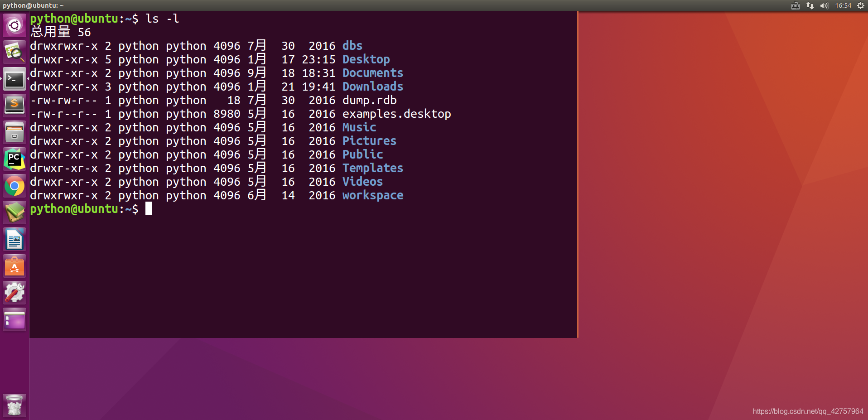The width and height of the screenshot is (868, 420).
Task: Launch Sublime Text from the dock
Action: tap(14, 106)
